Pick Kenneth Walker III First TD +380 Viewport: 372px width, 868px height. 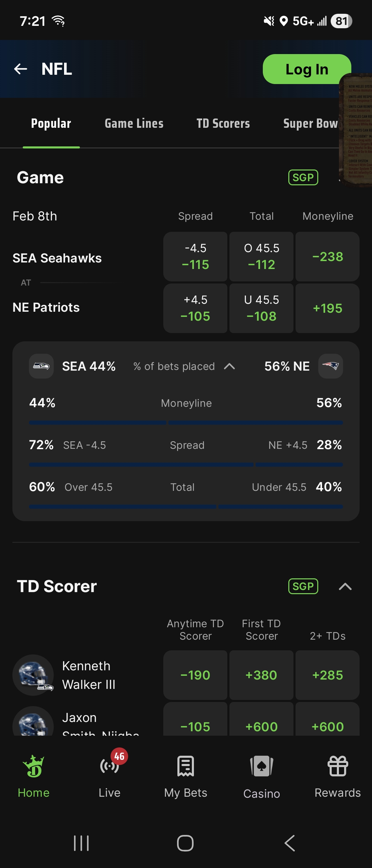261,675
